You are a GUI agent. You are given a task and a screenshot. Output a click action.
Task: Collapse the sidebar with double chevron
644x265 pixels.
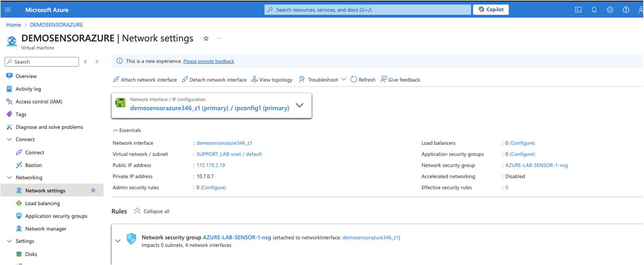97,62
